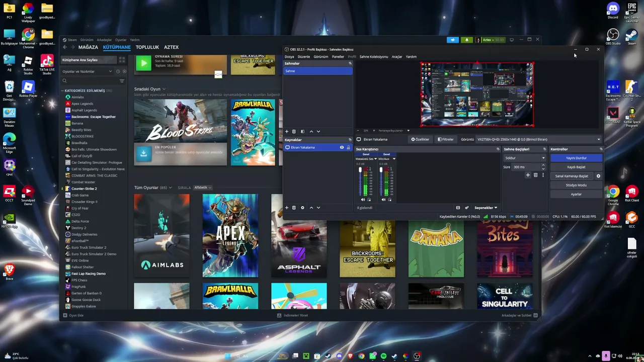Download BloodStrike with the blue install icon
This screenshot has height=362, width=644.
(143, 154)
